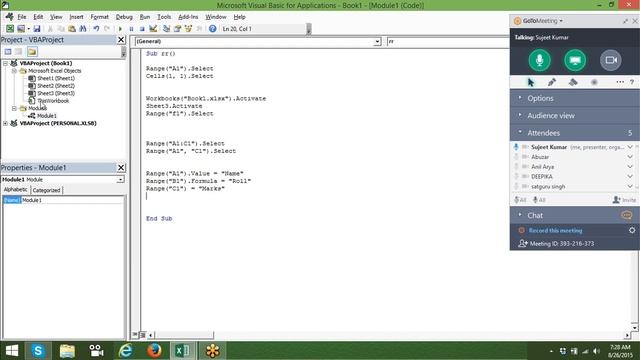The image size is (640, 360).
Task: Click the Paste icon in VBA toolbar
Action: click(72, 29)
